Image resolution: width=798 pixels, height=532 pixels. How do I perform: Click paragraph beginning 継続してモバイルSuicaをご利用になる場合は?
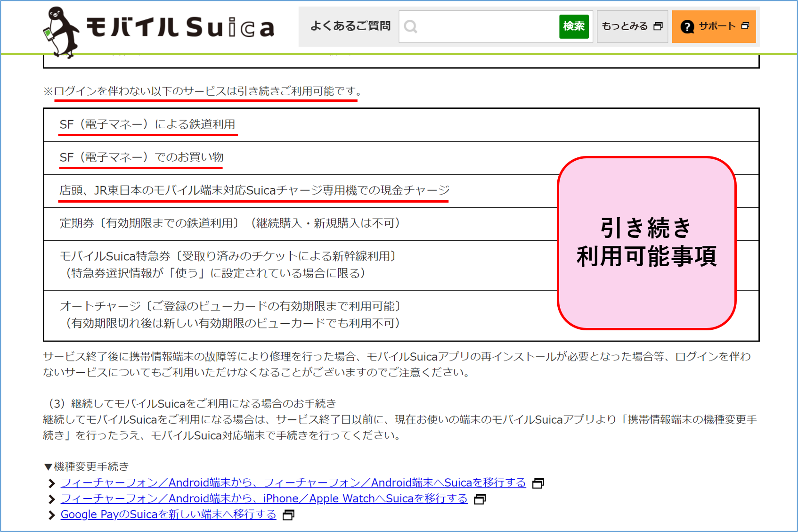tap(400, 427)
